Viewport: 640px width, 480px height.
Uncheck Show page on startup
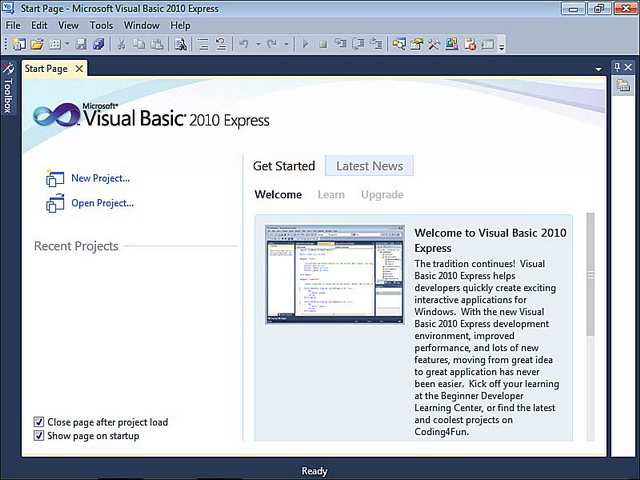point(39,436)
